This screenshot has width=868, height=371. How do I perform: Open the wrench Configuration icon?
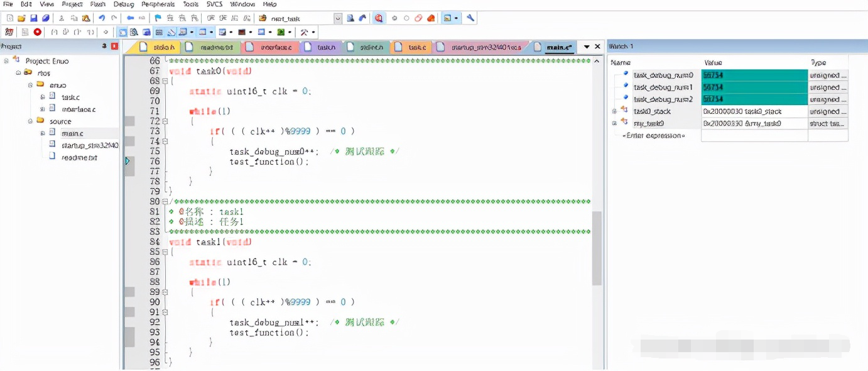click(x=470, y=18)
